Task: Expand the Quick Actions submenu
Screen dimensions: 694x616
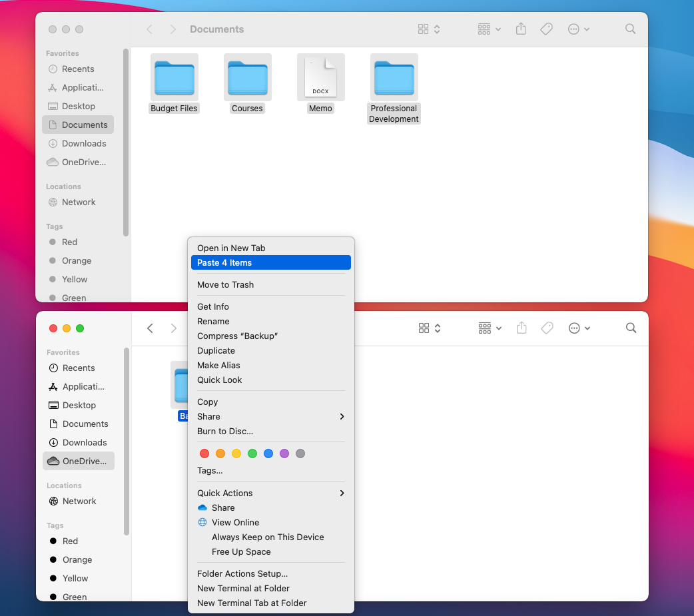Action: click(x=271, y=493)
